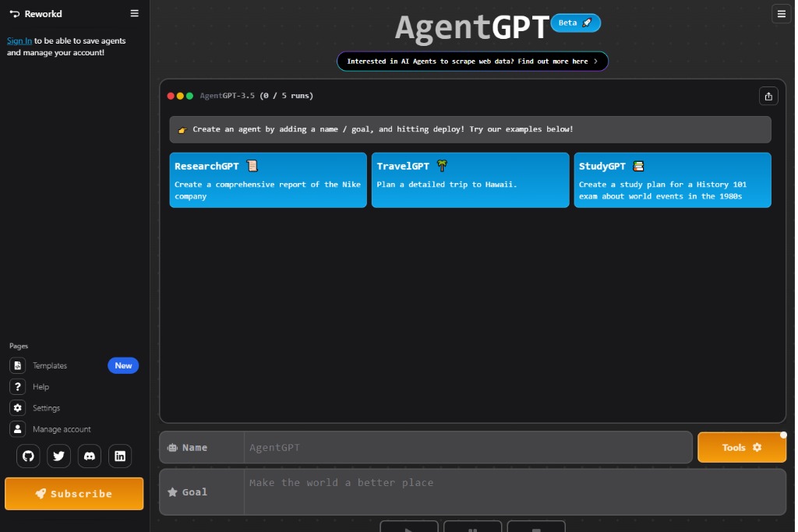Click the share agent icon on the window

[768, 95]
